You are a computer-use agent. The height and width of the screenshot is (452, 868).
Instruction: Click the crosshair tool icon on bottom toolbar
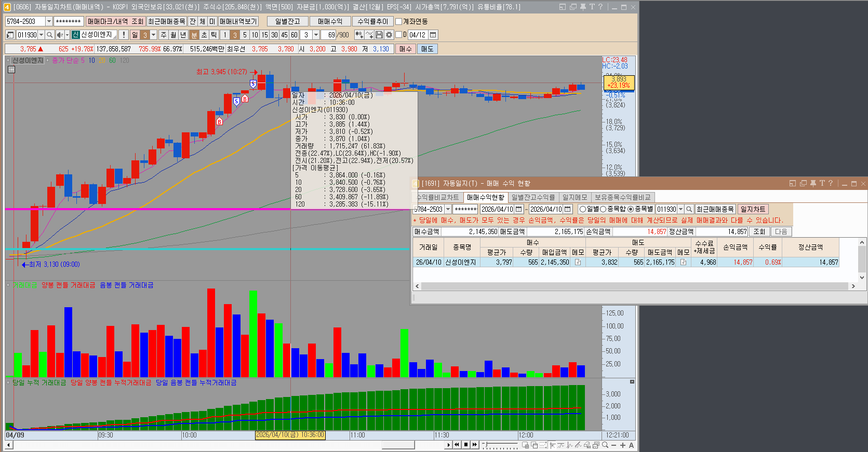(x=552, y=445)
